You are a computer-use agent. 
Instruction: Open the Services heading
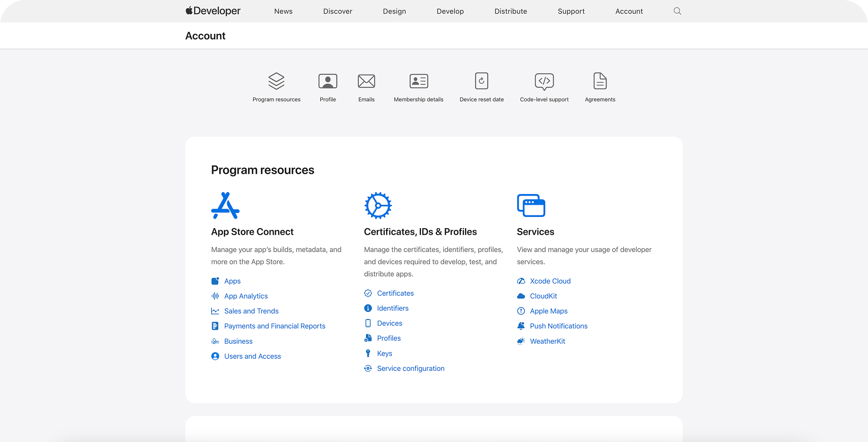pos(536,232)
